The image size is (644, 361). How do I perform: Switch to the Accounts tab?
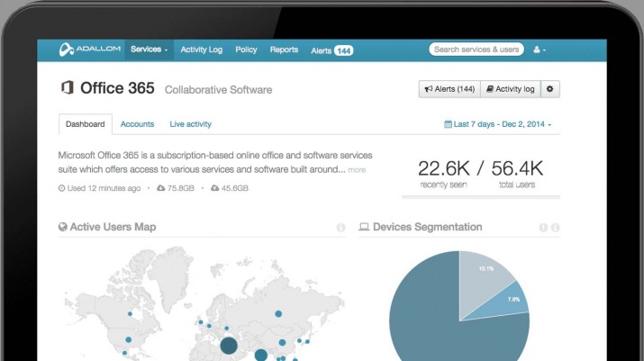(x=137, y=124)
